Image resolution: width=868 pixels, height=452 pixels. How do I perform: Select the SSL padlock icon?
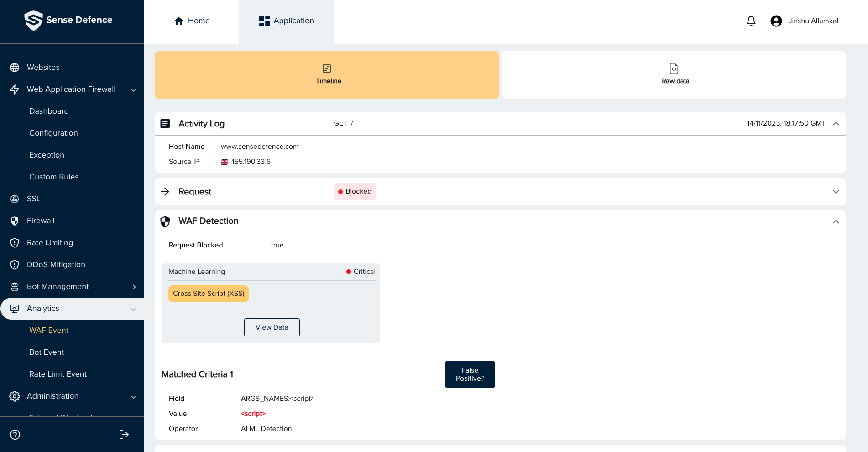point(14,199)
